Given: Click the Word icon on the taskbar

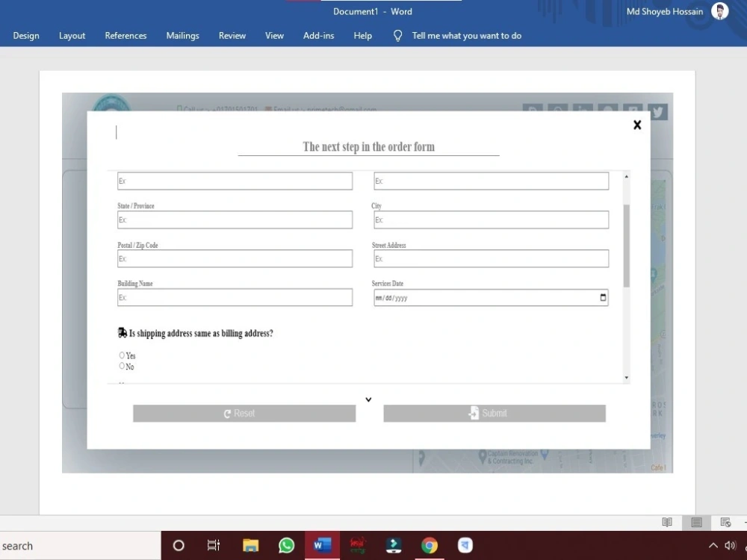Looking at the screenshot, I should coord(322,546).
